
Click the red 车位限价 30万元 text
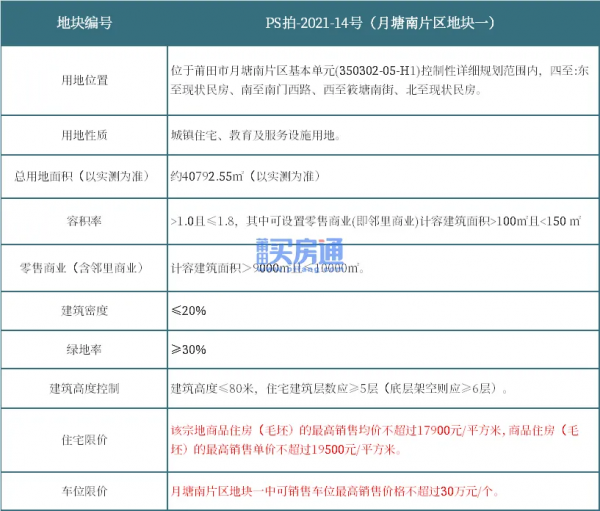click(335, 491)
